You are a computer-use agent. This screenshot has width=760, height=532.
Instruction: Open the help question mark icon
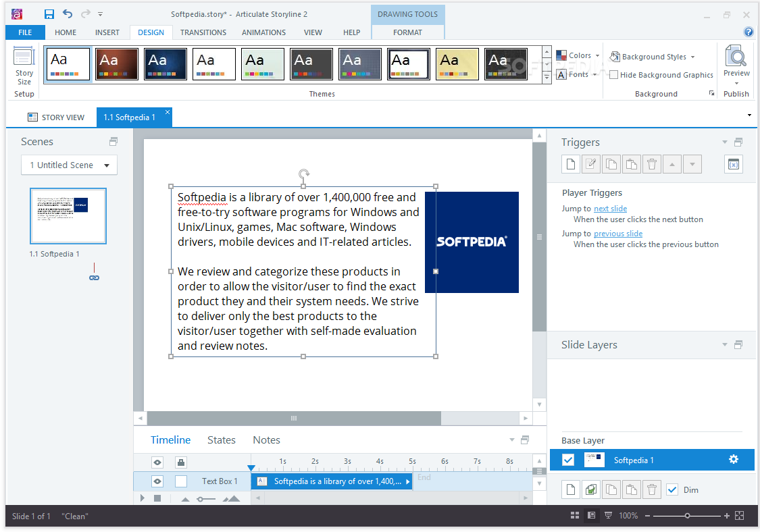click(x=749, y=32)
